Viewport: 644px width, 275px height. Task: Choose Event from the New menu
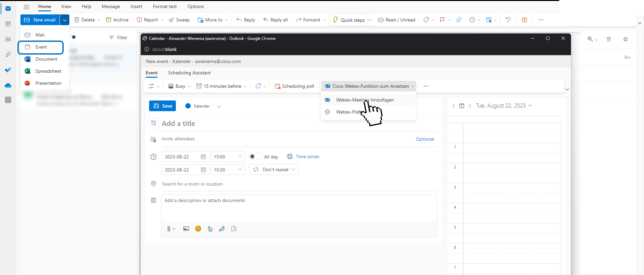41,47
